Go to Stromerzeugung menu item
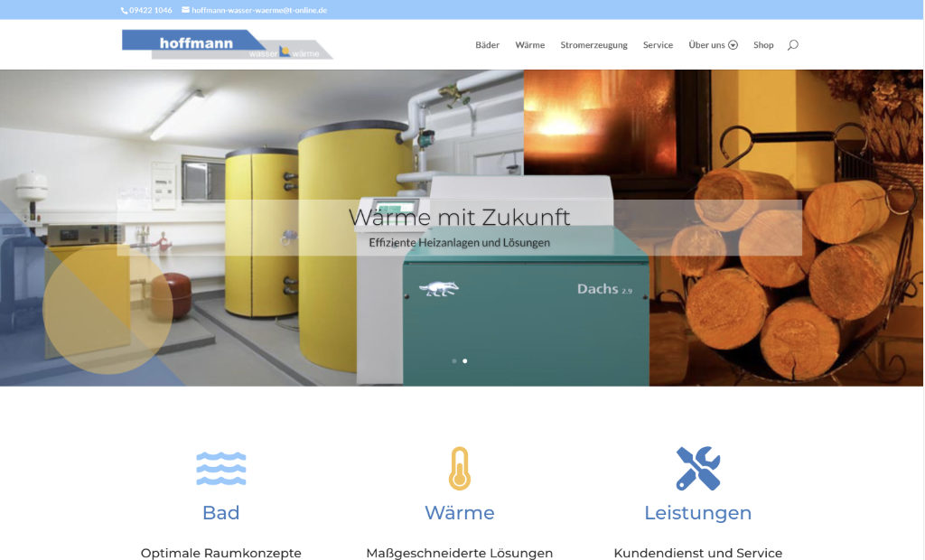 [x=594, y=45]
